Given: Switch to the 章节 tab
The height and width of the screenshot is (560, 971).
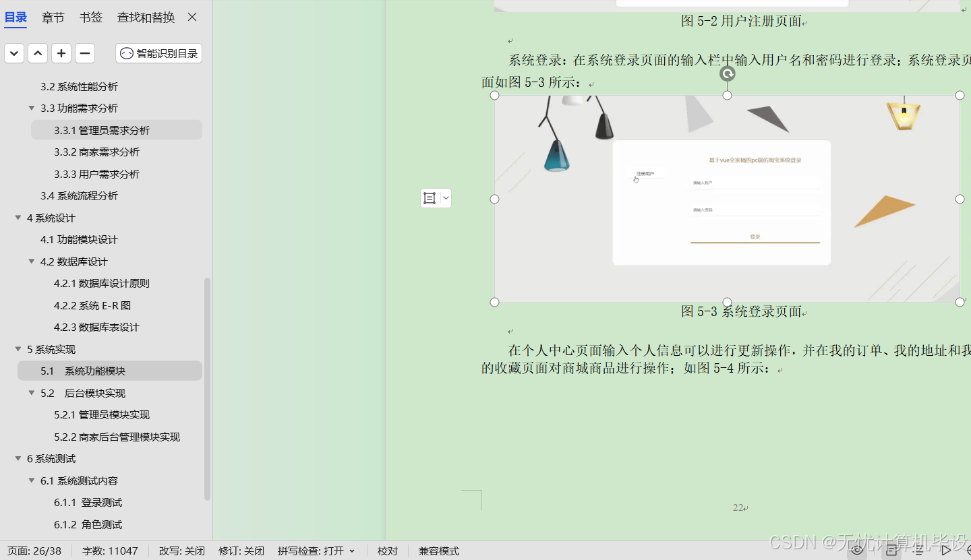Looking at the screenshot, I should [53, 18].
